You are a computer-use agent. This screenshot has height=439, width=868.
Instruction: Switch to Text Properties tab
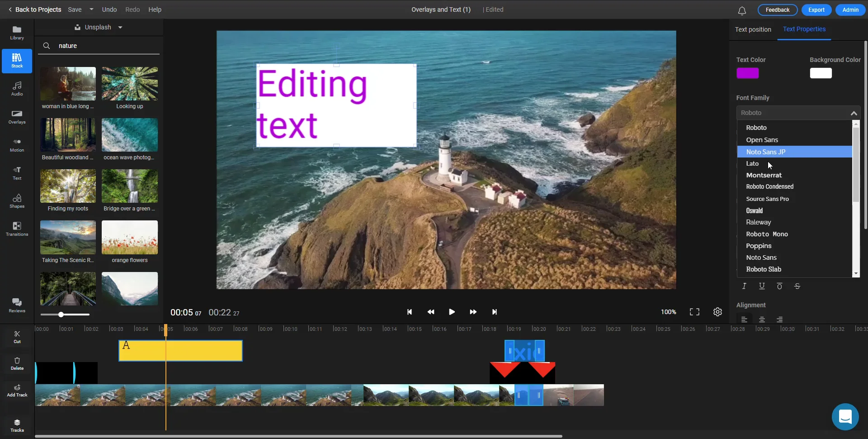pyautogui.click(x=804, y=29)
